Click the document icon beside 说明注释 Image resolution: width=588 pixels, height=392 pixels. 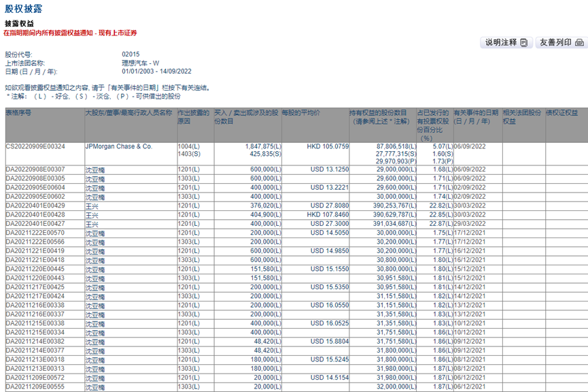(524, 43)
